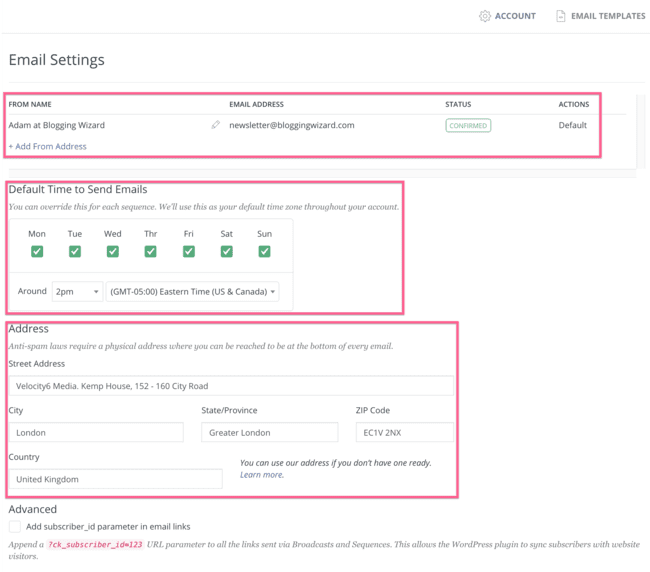Click newsletter@bloggingwizard.com email address

[x=292, y=125]
